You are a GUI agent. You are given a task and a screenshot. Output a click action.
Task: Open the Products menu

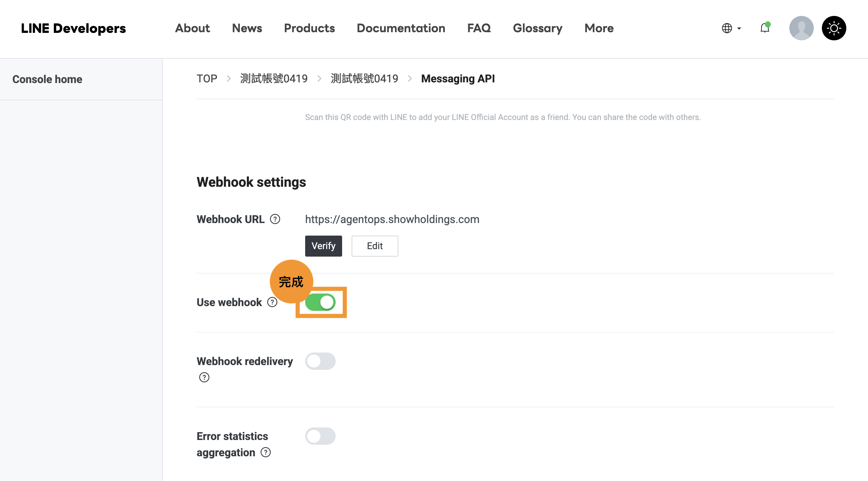pos(310,28)
